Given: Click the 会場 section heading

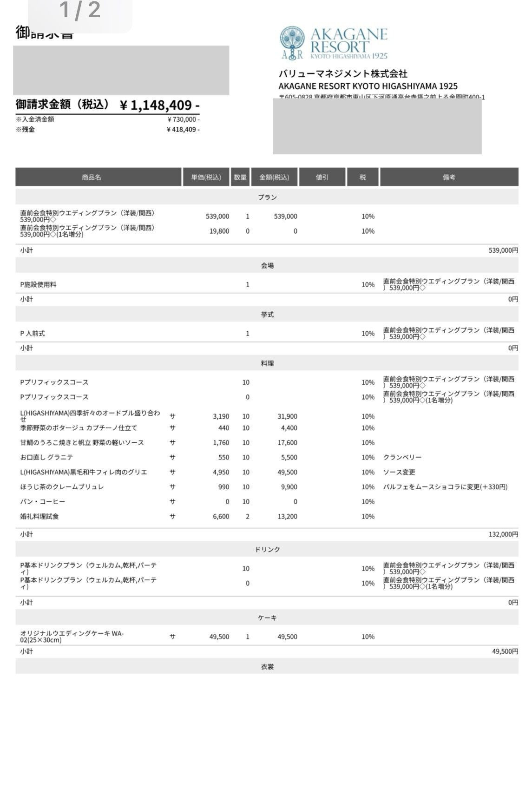Looking at the screenshot, I should click(x=267, y=266).
